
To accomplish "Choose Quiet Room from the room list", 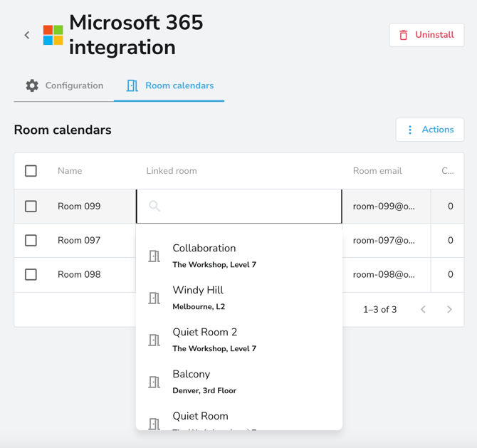I will pos(239,417).
